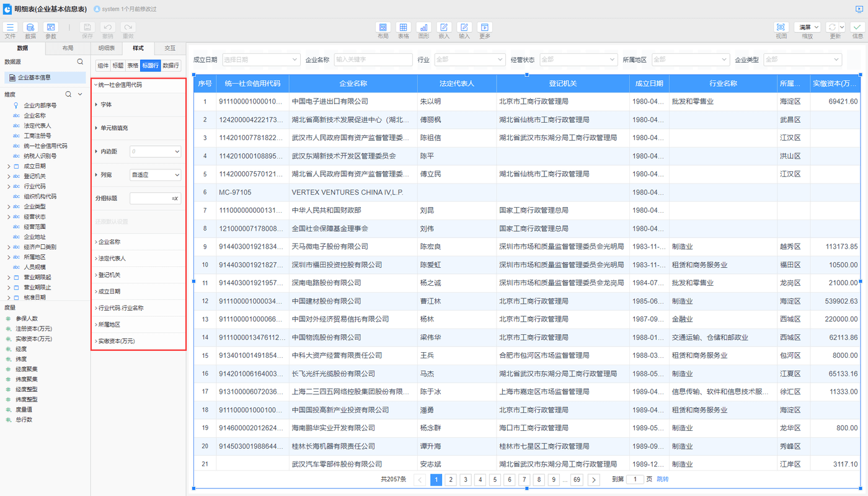The image size is (868, 496).
Task: Switch to the 交互 tab
Action: pos(170,48)
